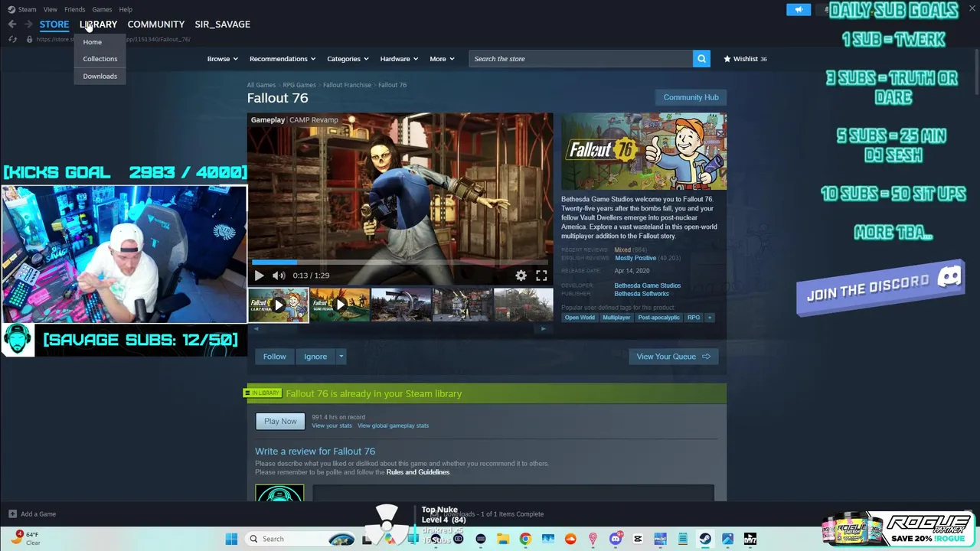Open the Windows Start menu

(231, 539)
